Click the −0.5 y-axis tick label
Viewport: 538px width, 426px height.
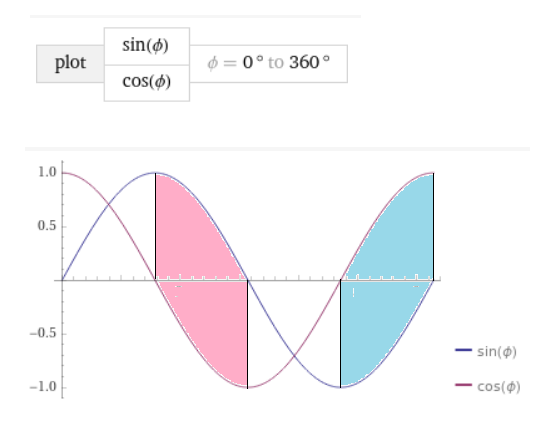pos(43,333)
